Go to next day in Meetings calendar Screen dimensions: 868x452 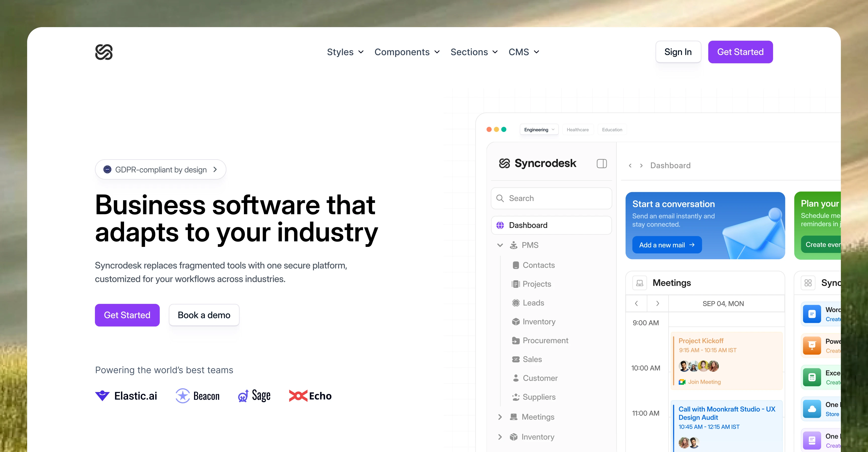pos(657,303)
